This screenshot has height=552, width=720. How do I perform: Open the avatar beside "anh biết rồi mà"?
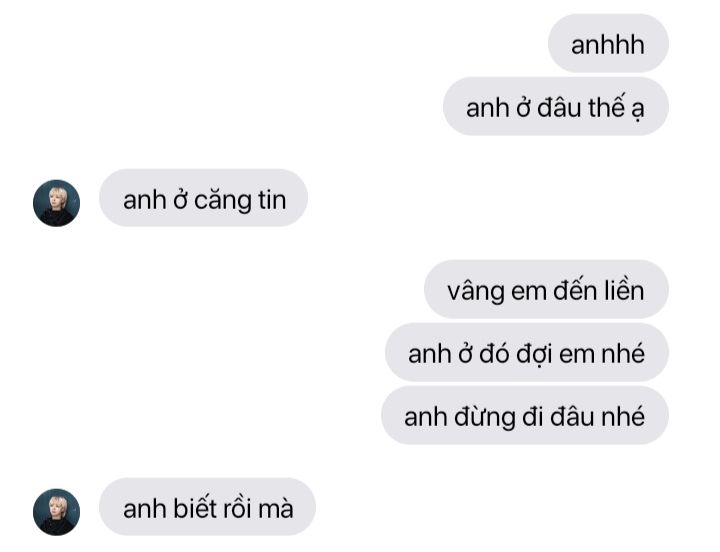coord(56,512)
